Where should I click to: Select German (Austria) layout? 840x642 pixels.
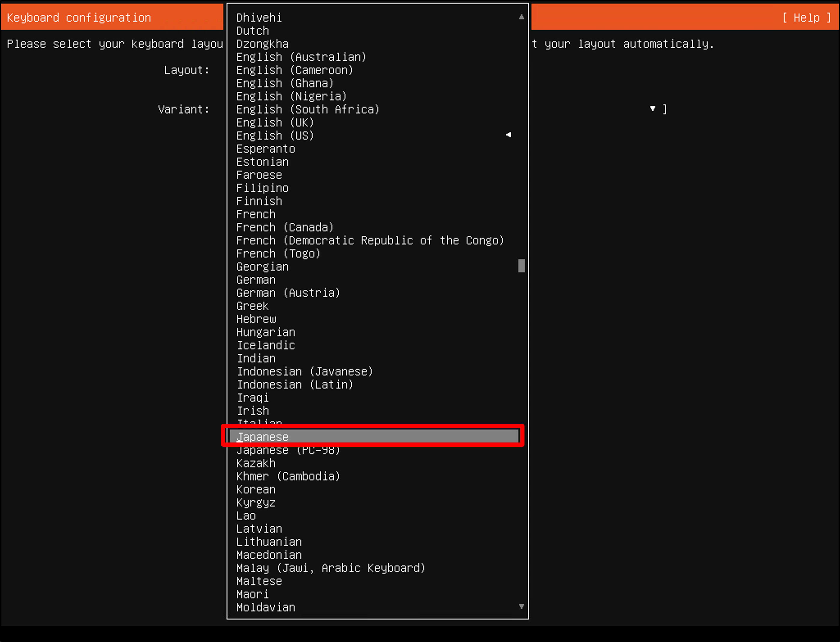tap(288, 293)
